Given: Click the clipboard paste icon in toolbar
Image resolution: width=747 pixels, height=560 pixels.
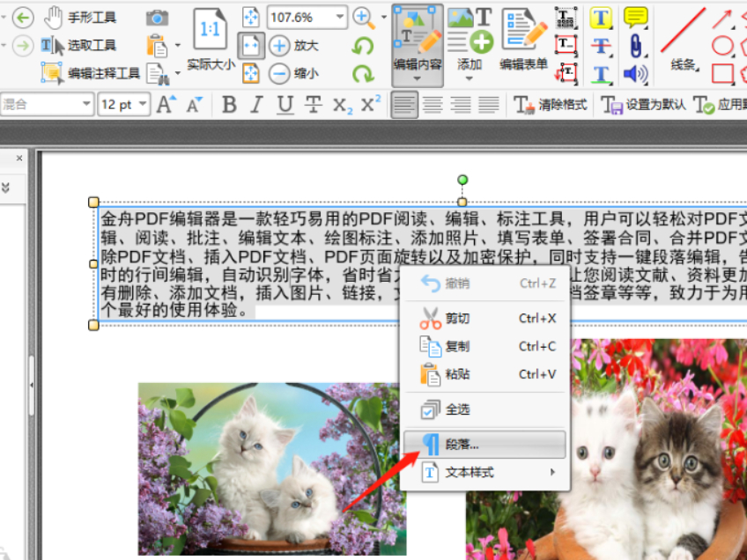Looking at the screenshot, I should tap(157, 46).
